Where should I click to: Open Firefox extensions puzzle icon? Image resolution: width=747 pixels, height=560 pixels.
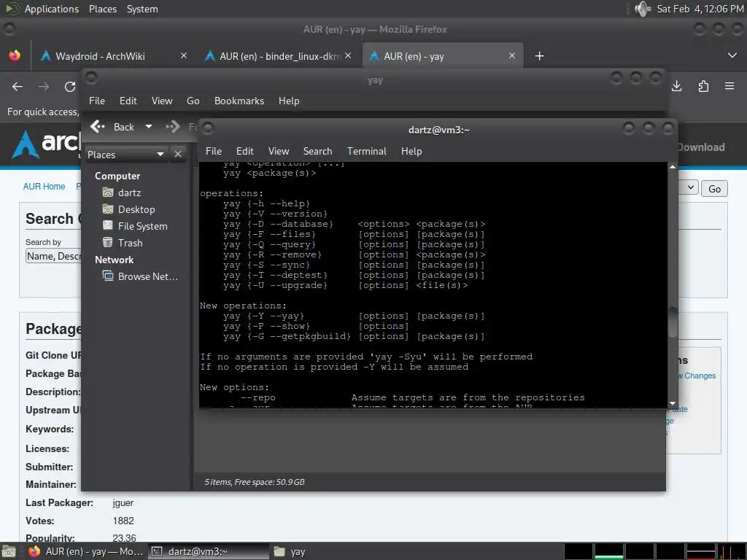pos(703,86)
